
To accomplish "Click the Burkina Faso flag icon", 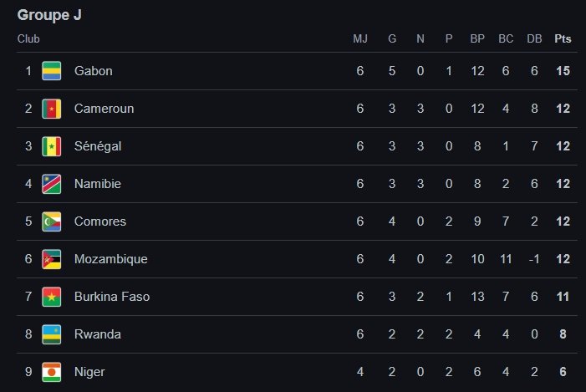I will tap(53, 297).
